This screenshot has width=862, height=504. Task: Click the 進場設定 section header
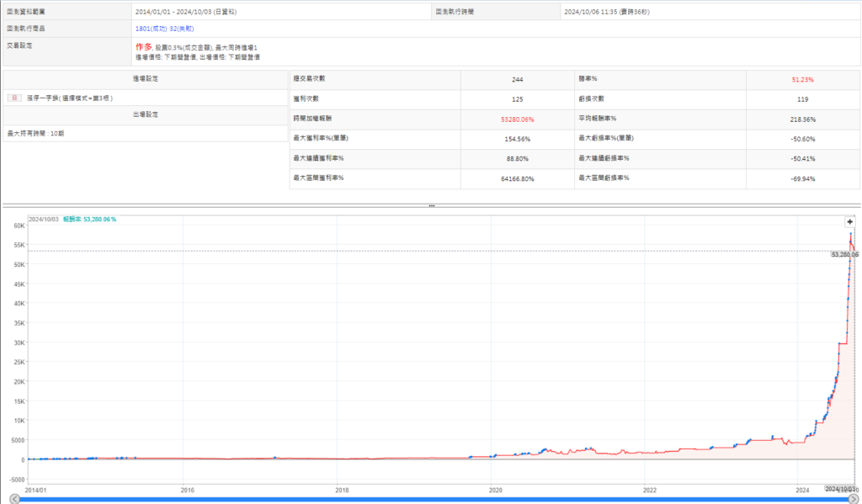(x=145, y=78)
